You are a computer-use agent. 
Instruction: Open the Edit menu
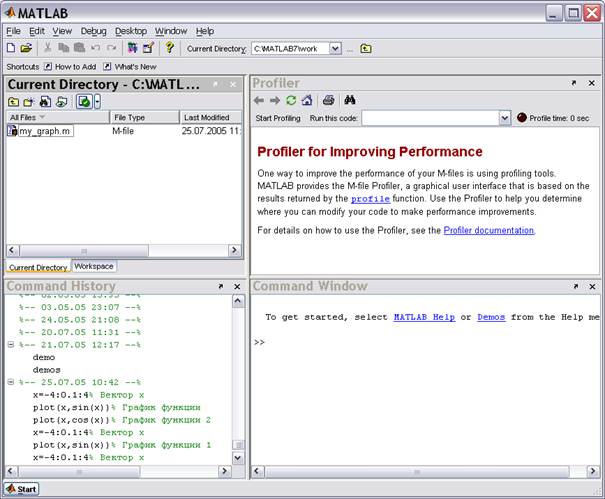coord(37,31)
